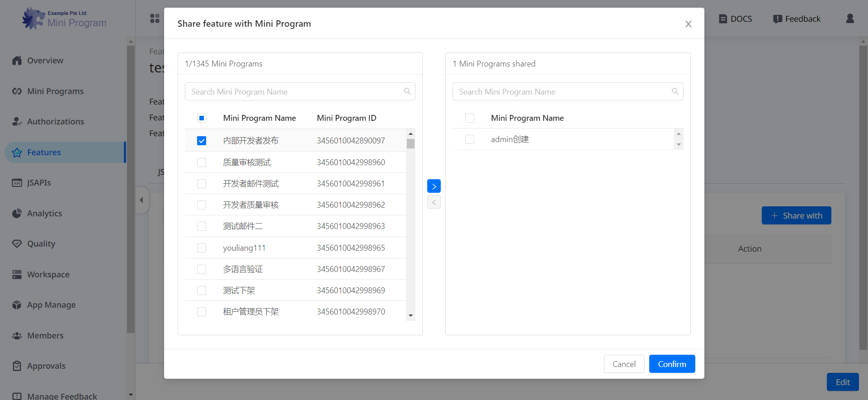Check the youliang111 row checkbox

point(202,248)
